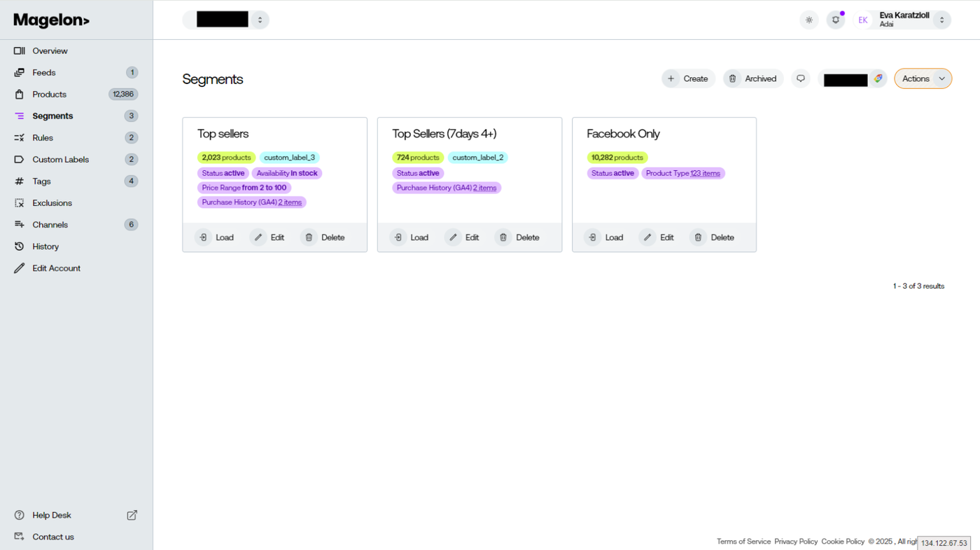Click the custom_label_2 badge
The height and width of the screenshot is (550, 980).
478,158
